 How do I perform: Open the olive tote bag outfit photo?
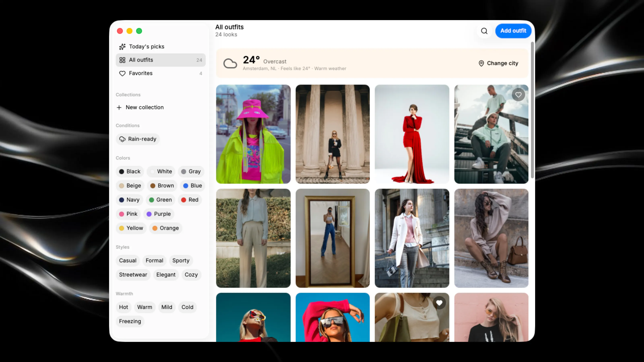tap(412, 317)
